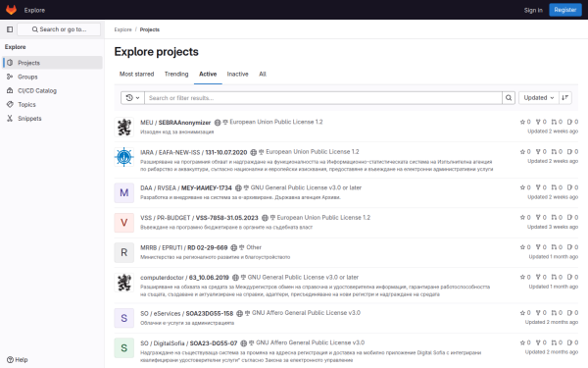Open project SOA23-DG55-07
The width and height of the screenshot is (588, 368).
[214, 343]
